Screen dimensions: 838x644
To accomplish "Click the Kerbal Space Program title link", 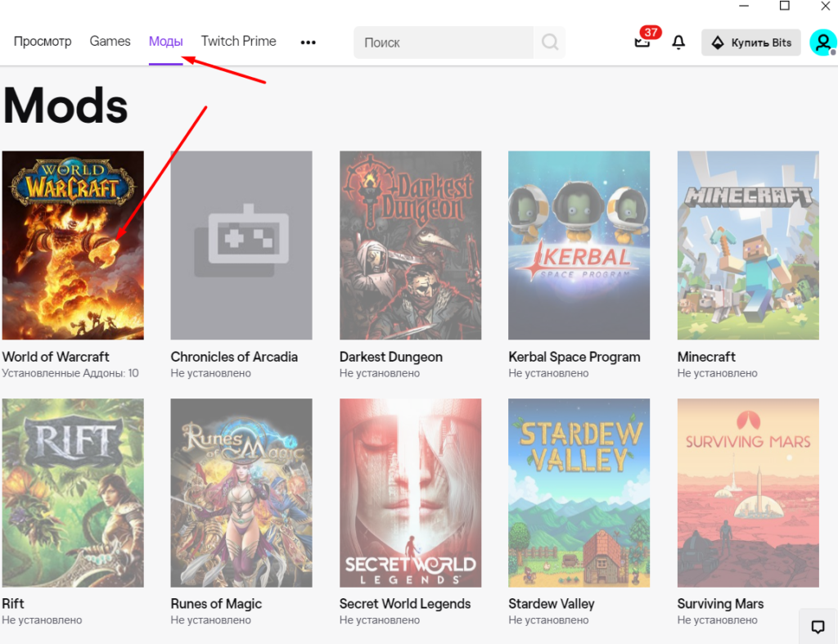I will (x=574, y=357).
